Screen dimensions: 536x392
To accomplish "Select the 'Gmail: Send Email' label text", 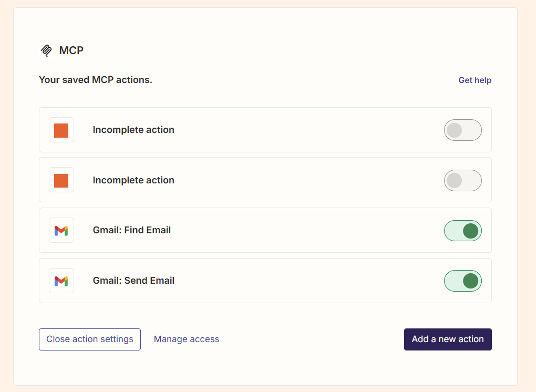I will coord(133,281).
